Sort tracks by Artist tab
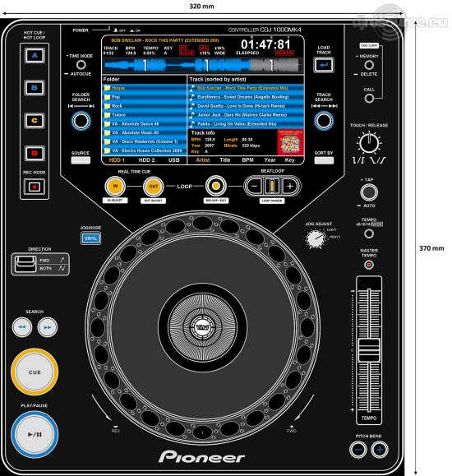The image size is (452, 476). pos(203,160)
